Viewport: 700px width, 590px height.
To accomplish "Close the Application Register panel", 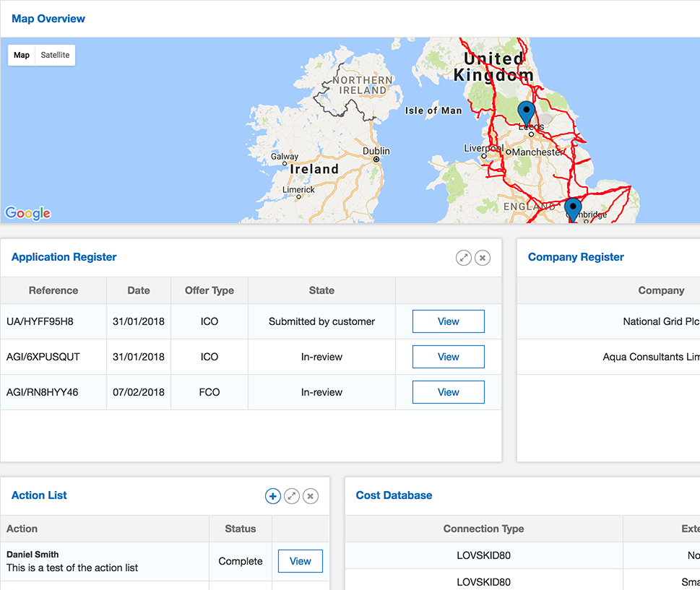I will point(483,258).
